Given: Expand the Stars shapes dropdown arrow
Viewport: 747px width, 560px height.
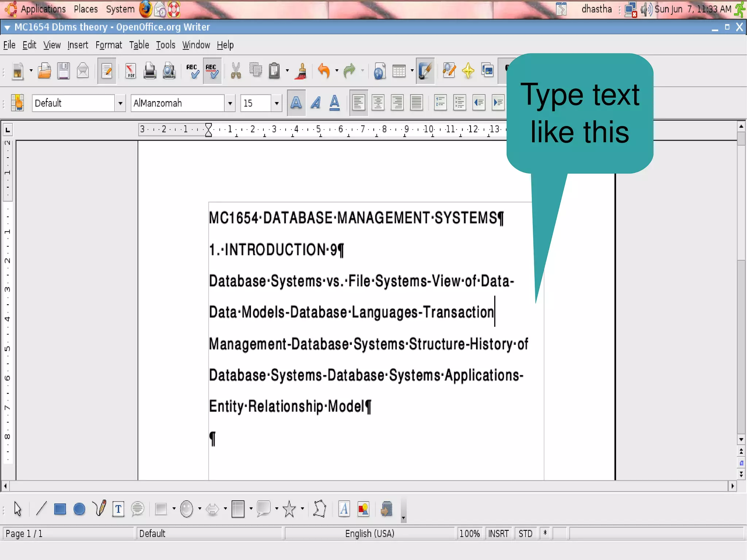Looking at the screenshot, I should pyautogui.click(x=302, y=509).
